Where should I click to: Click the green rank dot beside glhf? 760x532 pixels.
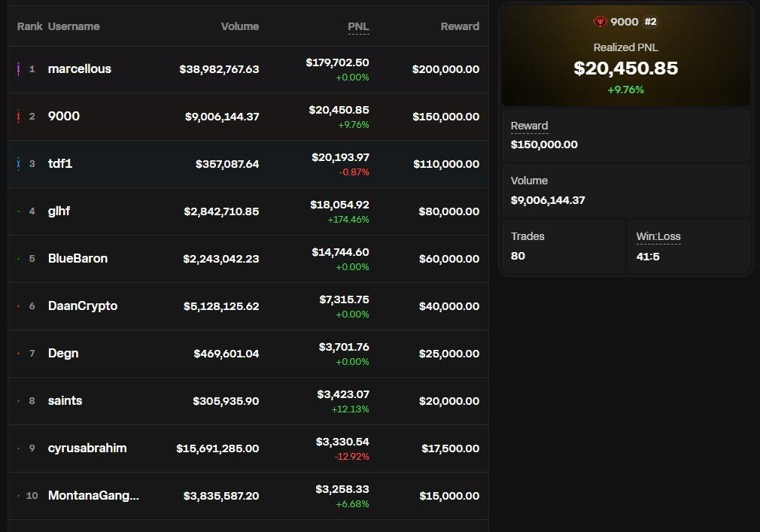click(18, 211)
